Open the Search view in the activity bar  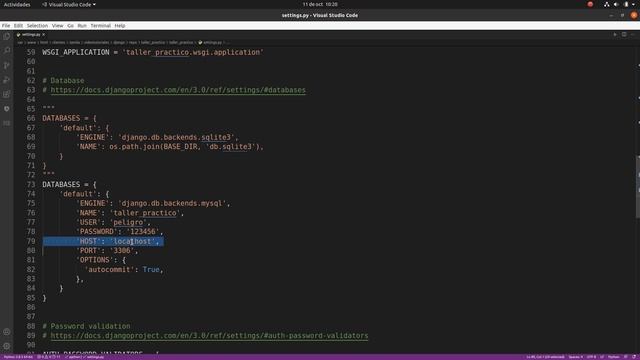pyautogui.click(x=7, y=51)
